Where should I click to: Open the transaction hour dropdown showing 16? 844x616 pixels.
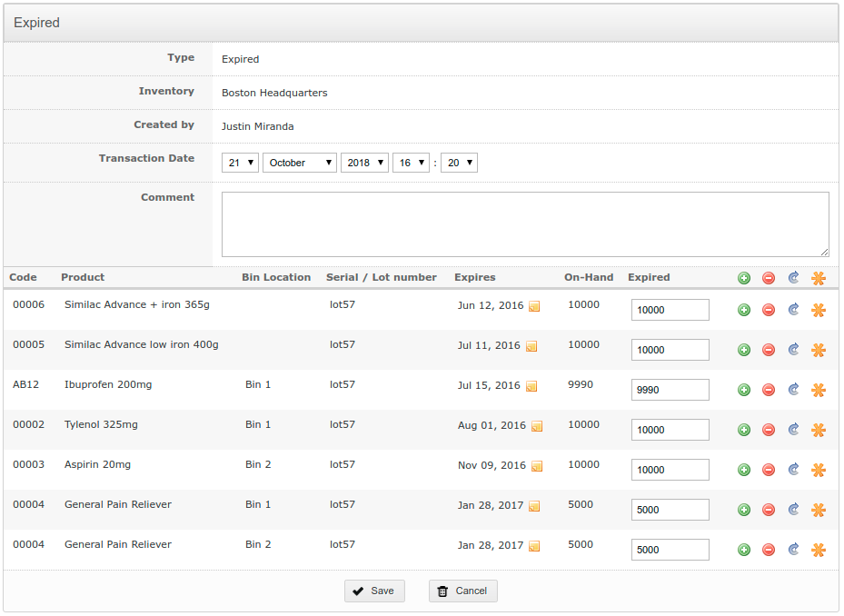[x=410, y=163]
